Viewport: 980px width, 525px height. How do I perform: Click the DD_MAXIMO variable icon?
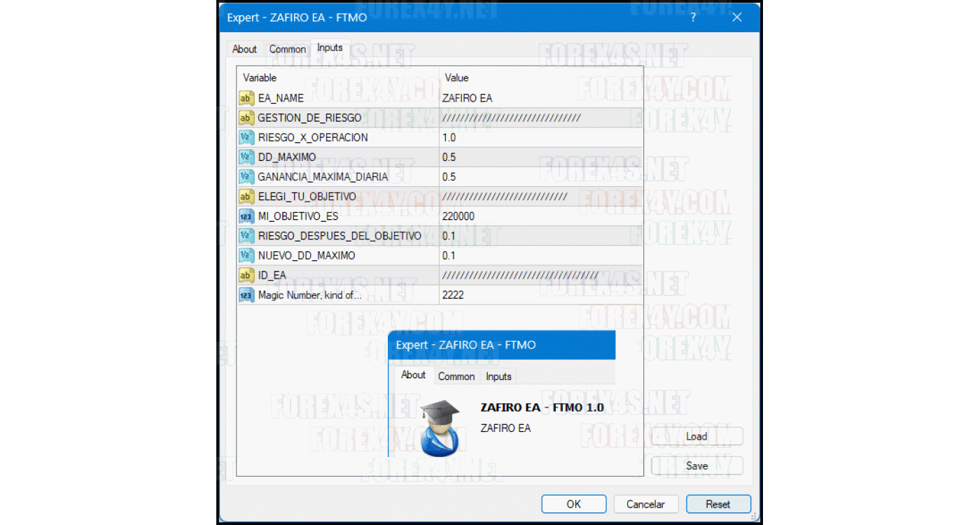[x=246, y=157]
